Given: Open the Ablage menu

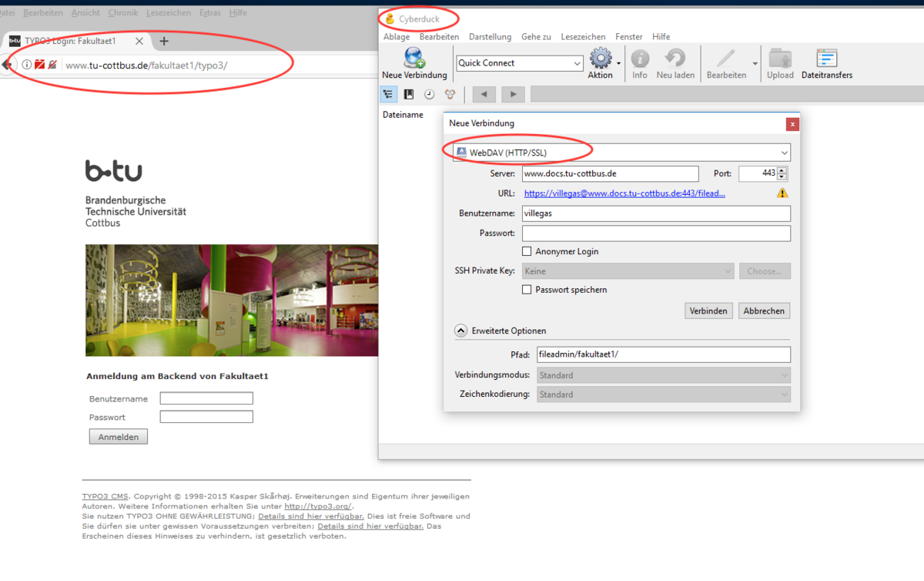Looking at the screenshot, I should click(396, 36).
